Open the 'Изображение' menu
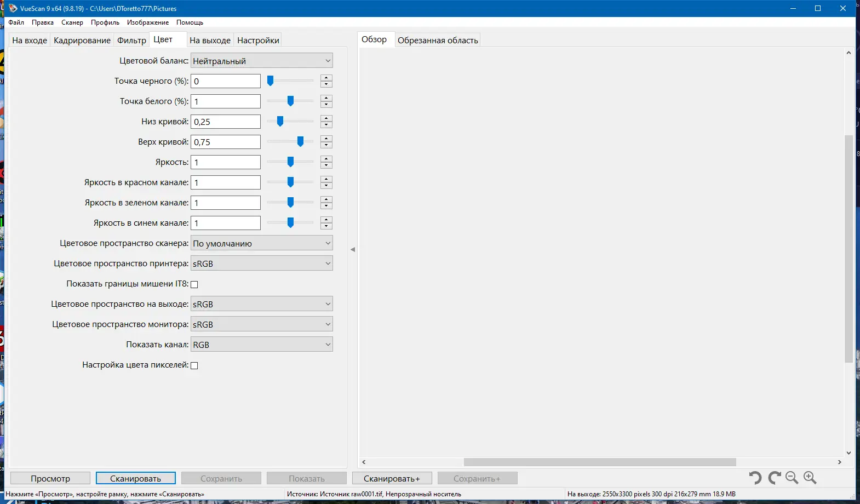 (148, 22)
